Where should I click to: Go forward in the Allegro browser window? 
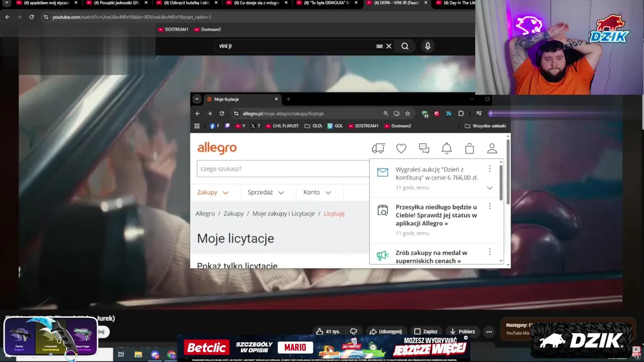coord(210,114)
